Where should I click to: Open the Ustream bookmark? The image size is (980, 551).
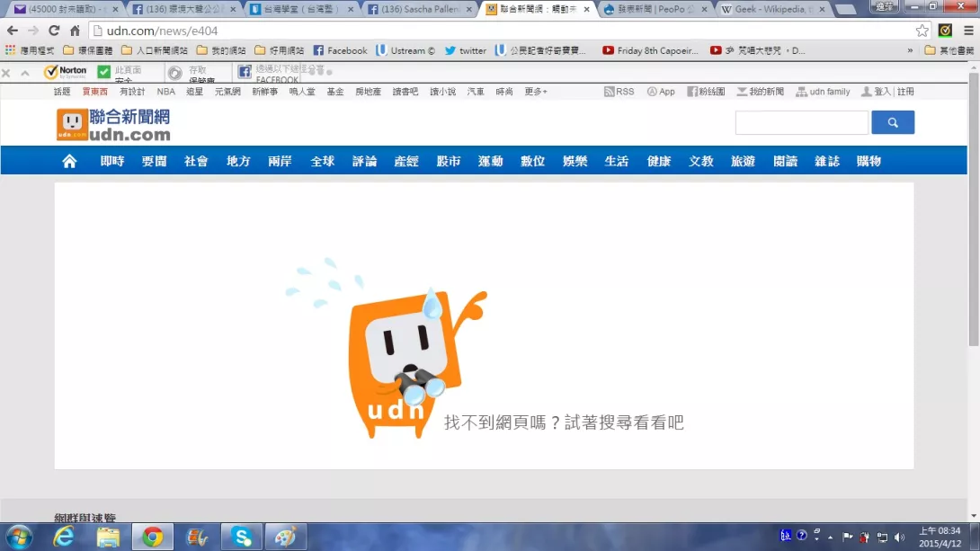tap(405, 50)
